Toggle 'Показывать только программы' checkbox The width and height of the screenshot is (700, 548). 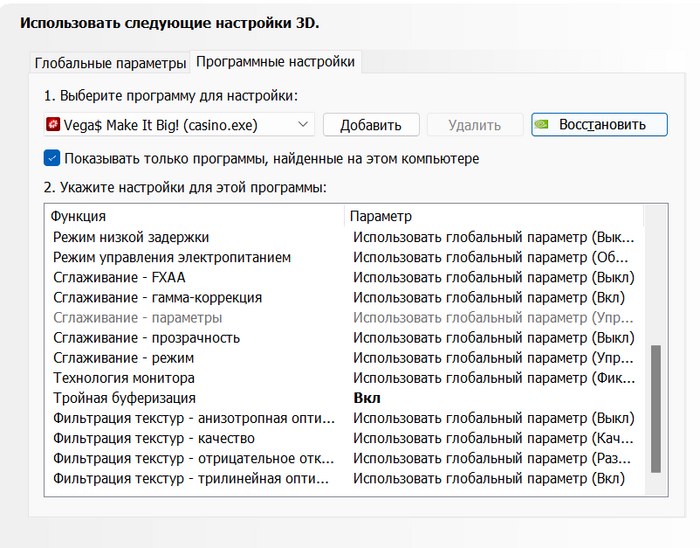click(53, 158)
